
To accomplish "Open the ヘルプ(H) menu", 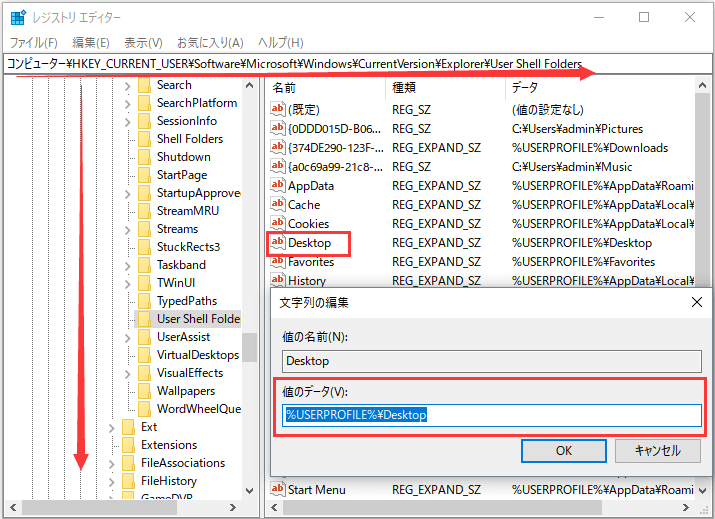I will (280, 43).
